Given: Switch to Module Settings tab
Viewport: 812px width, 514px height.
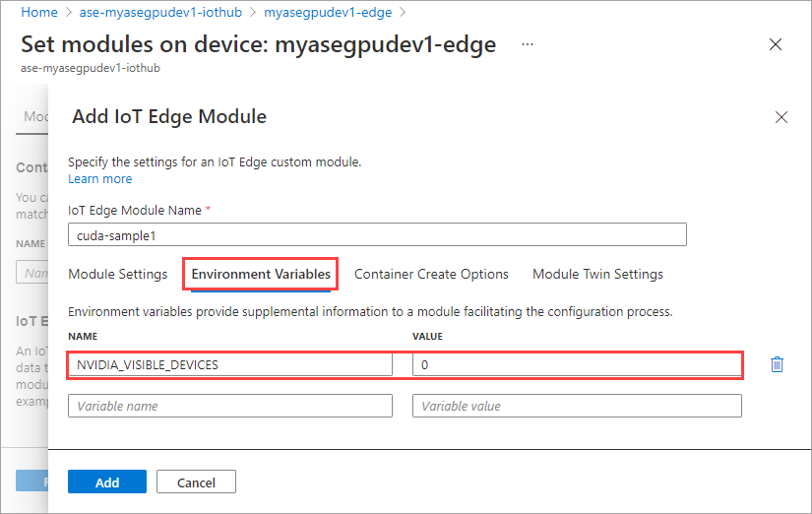Looking at the screenshot, I should coord(118,274).
